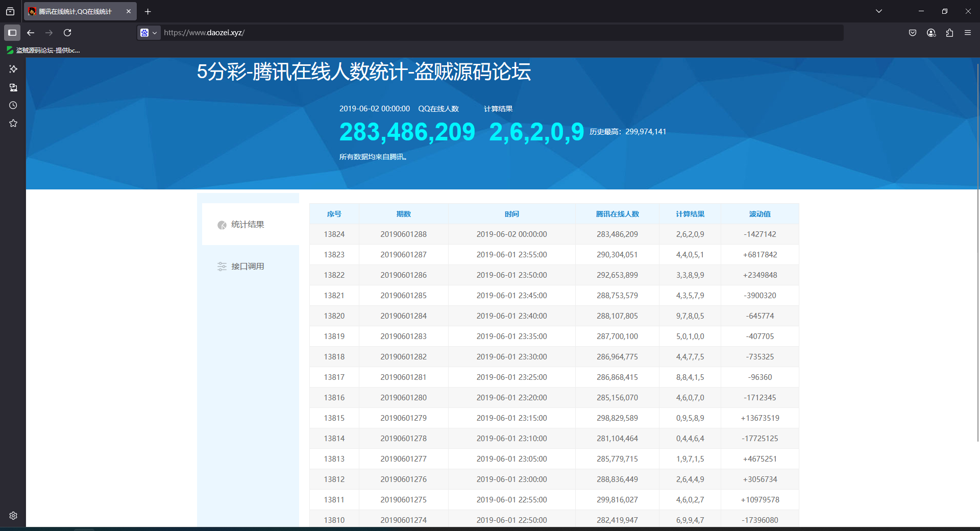Viewport: 980px width, 531px height.
Task: Save the page to Pocket
Action: (x=912, y=33)
